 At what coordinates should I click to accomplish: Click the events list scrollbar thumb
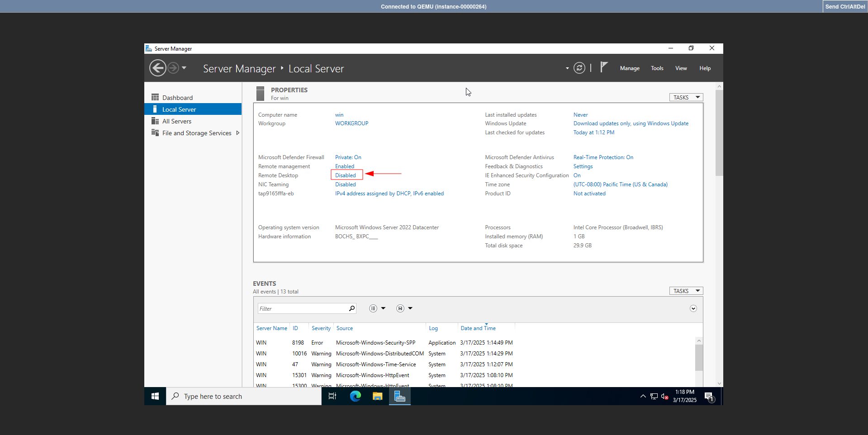pyautogui.click(x=699, y=358)
